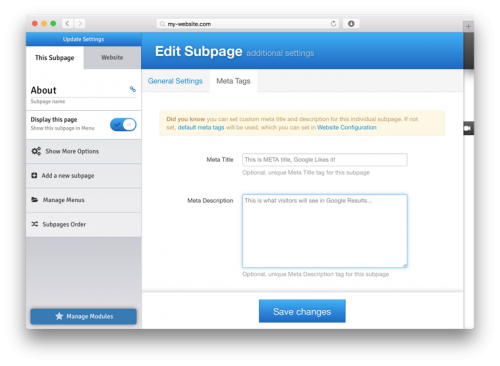Open a new browser tab with the plus
500x366 pixels.
coord(468,26)
